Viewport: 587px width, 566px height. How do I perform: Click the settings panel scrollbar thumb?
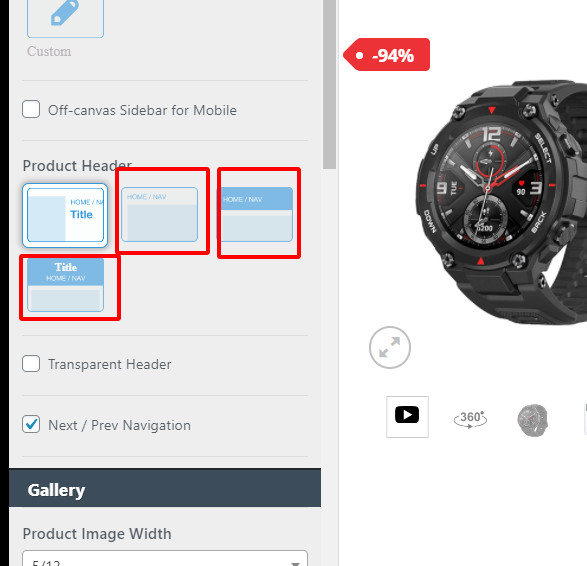[x=329, y=84]
